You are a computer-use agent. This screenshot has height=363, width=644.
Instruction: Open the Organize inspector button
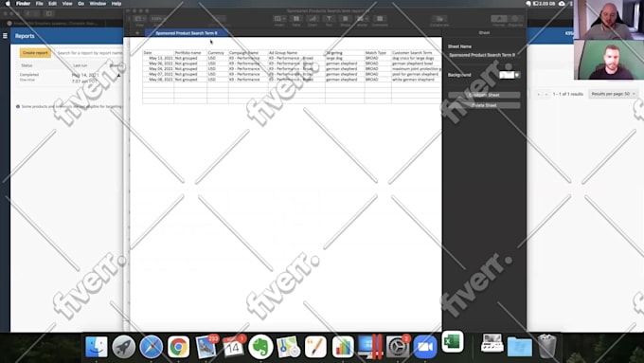515,19
